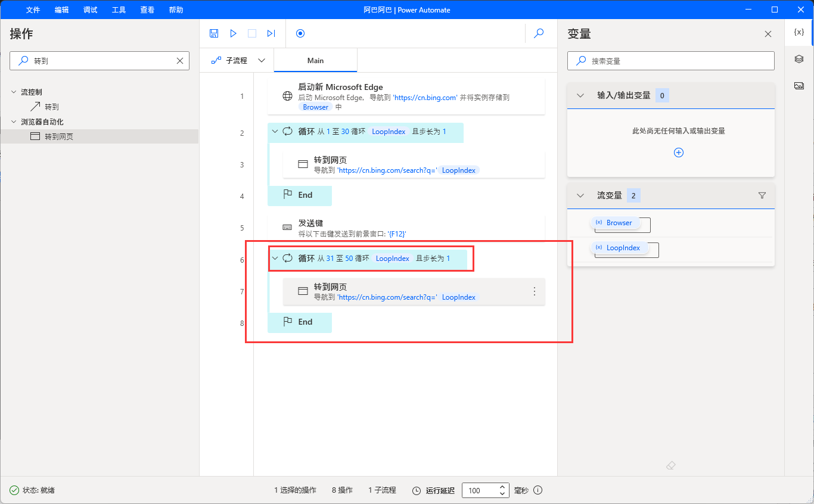Click the actions search field

100,61
